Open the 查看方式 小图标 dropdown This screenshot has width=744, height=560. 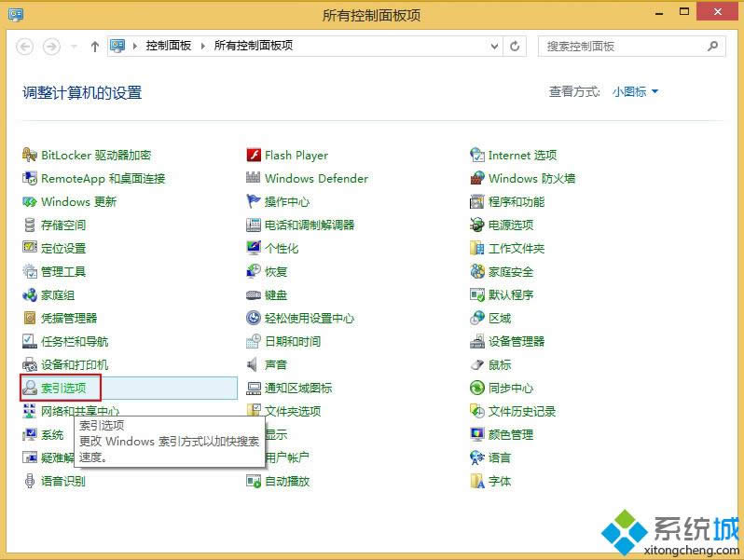point(635,91)
